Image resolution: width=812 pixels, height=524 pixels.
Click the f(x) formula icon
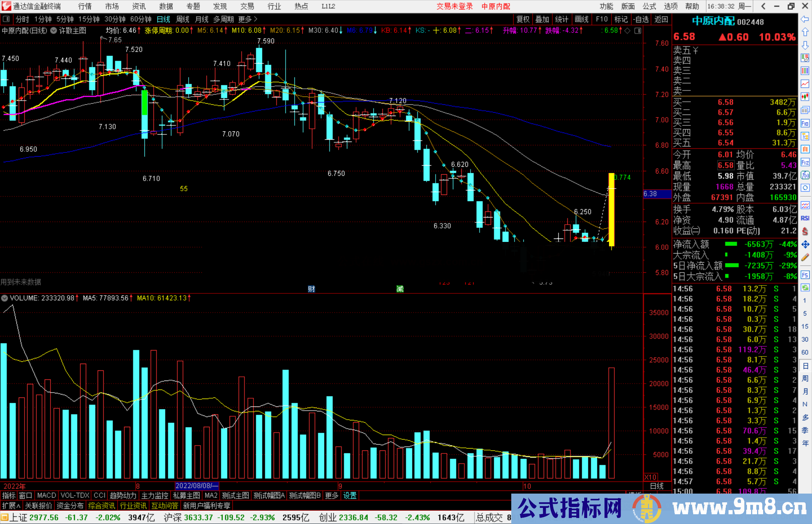click(x=805, y=175)
